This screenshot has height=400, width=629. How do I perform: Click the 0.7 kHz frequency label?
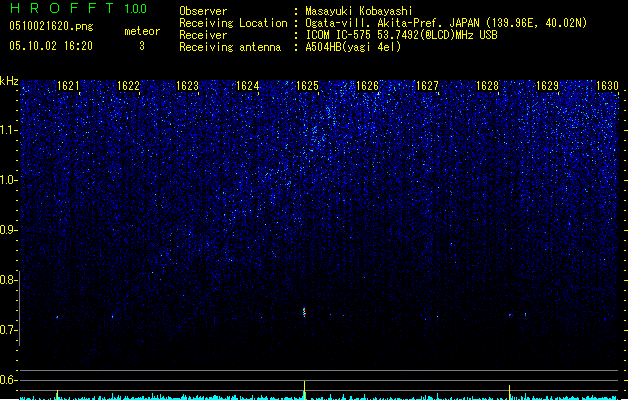(x=8, y=330)
